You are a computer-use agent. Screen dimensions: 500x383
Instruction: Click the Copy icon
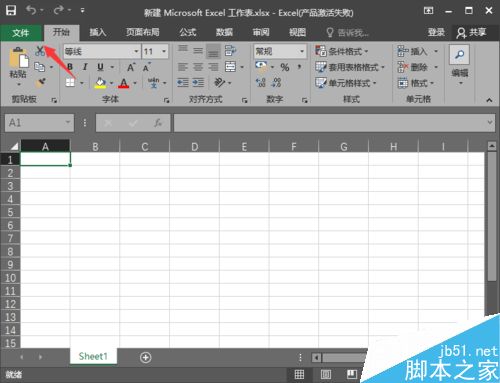[x=40, y=67]
